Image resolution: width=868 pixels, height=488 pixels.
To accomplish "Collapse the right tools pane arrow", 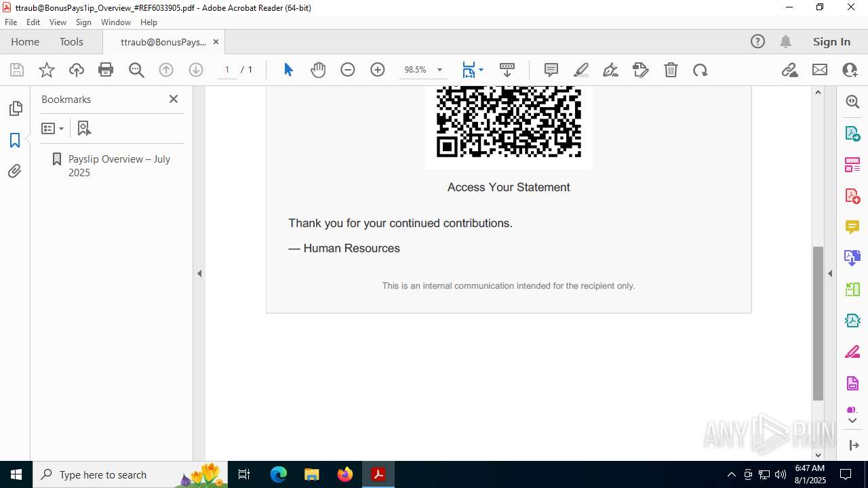I will pos(830,274).
